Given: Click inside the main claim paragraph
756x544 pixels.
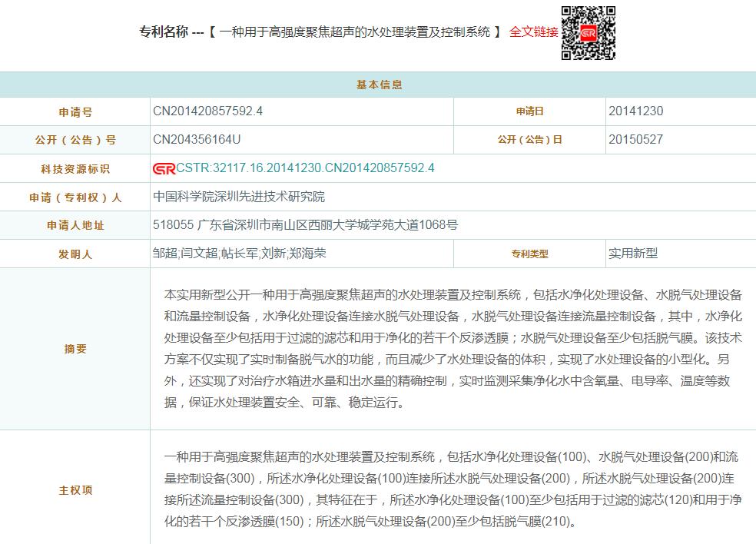Looking at the screenshot, I should click(x=453, y=489).
